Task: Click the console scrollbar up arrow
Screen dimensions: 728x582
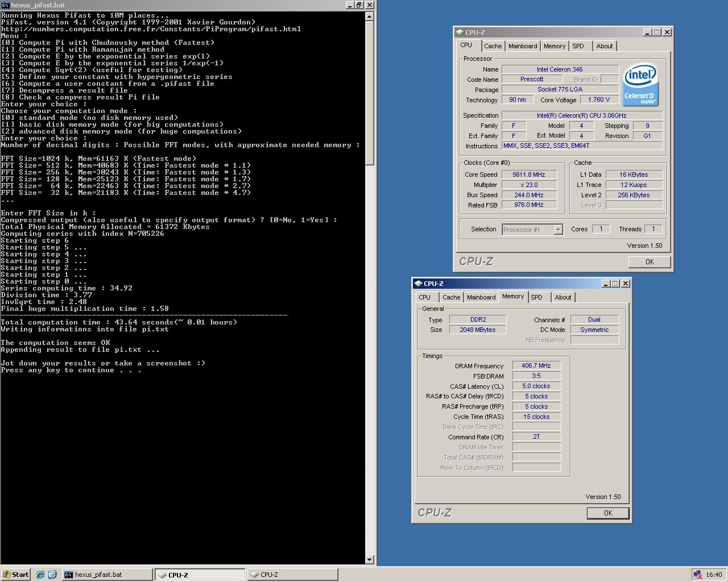Action: [x=369, y=16]
